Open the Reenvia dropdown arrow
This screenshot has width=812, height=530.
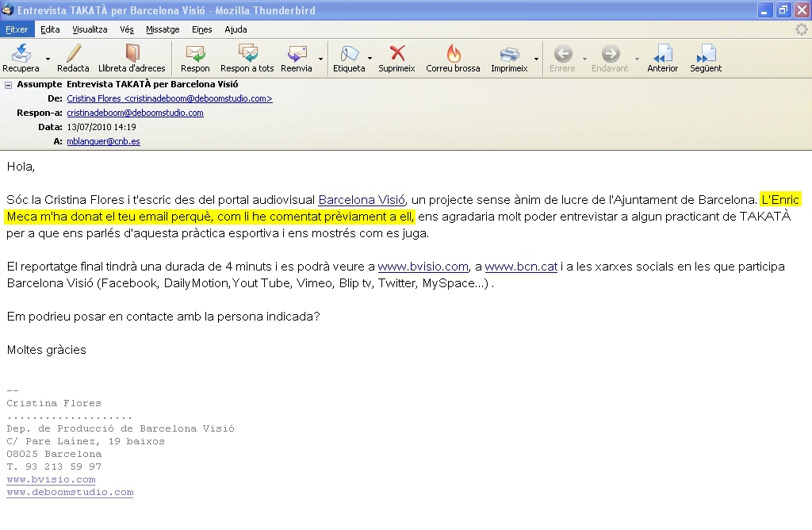point(320,59)
